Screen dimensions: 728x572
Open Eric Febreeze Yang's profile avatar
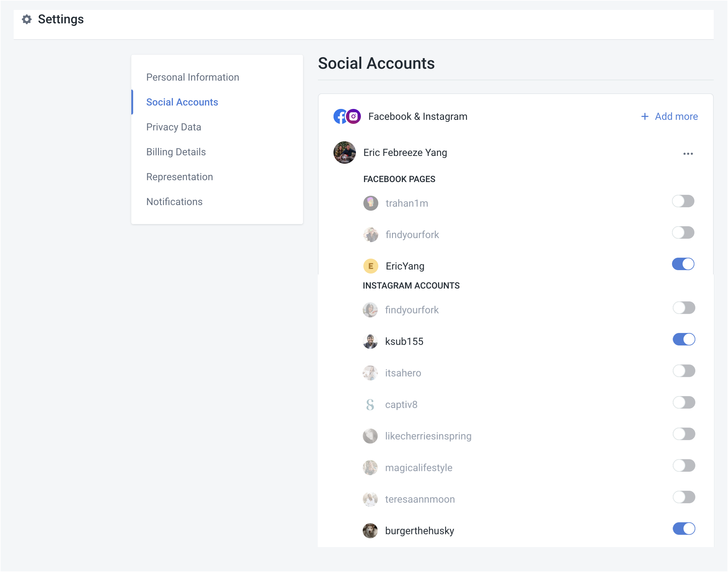(344, 153)
